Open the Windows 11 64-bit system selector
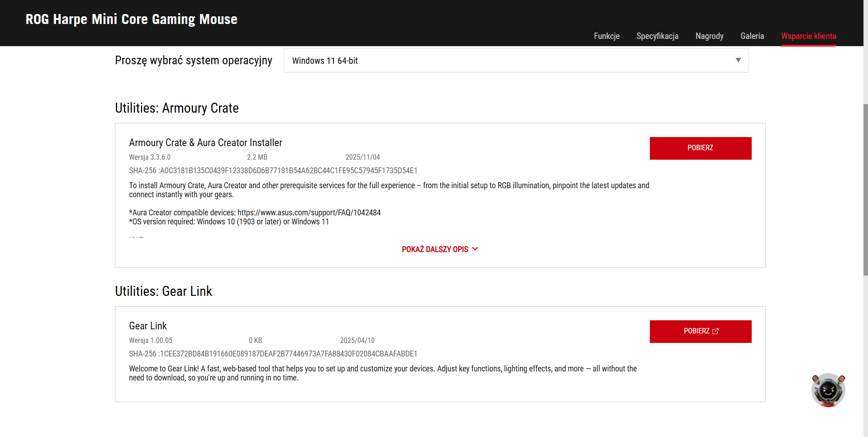The image size is (868, 437). [516, 61]
